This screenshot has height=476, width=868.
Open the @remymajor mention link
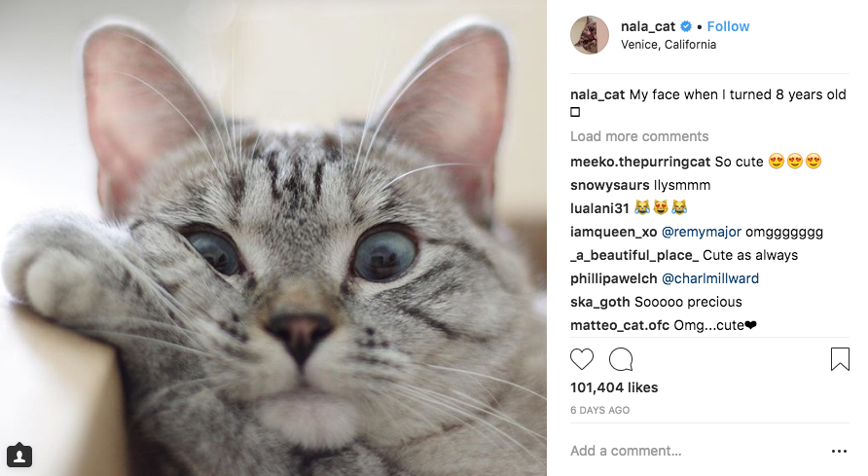(701, 232)
